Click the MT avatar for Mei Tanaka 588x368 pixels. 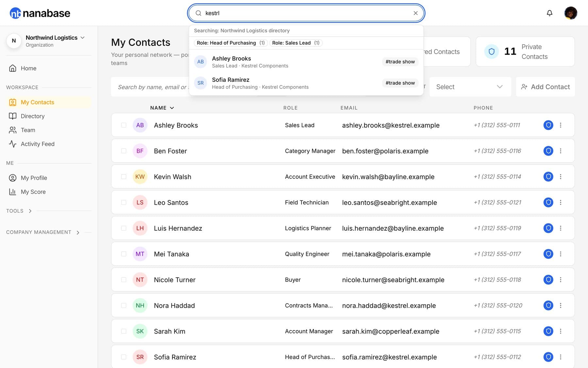[140, 254]
